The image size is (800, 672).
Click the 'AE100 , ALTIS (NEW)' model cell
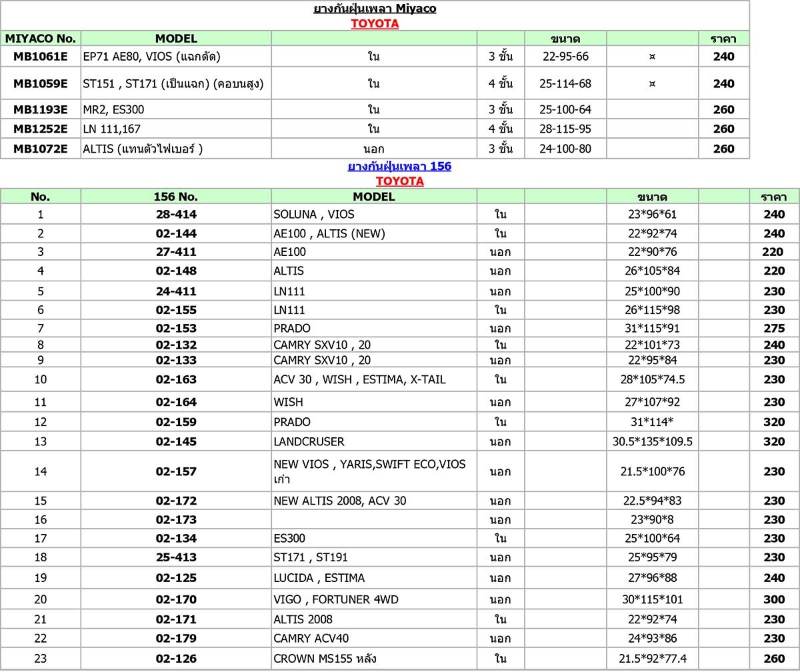click(x=374, y=233)
